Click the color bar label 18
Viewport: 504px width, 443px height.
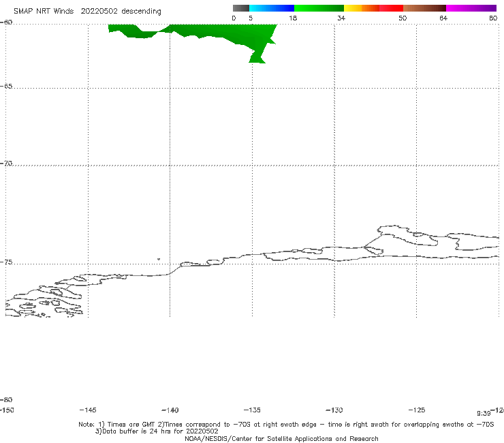(293, 18)
